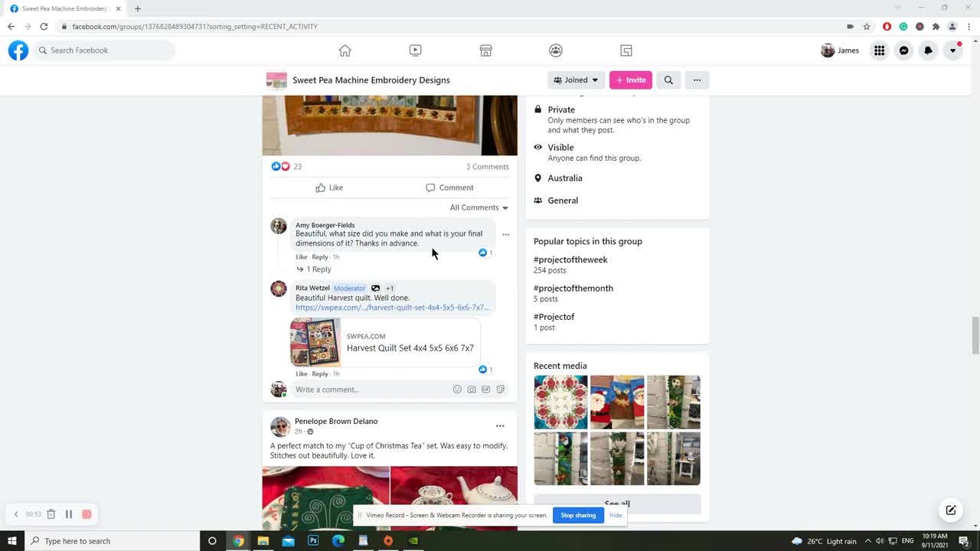
Task: Open the #Projectof topic
Action: tap(554, 317)
